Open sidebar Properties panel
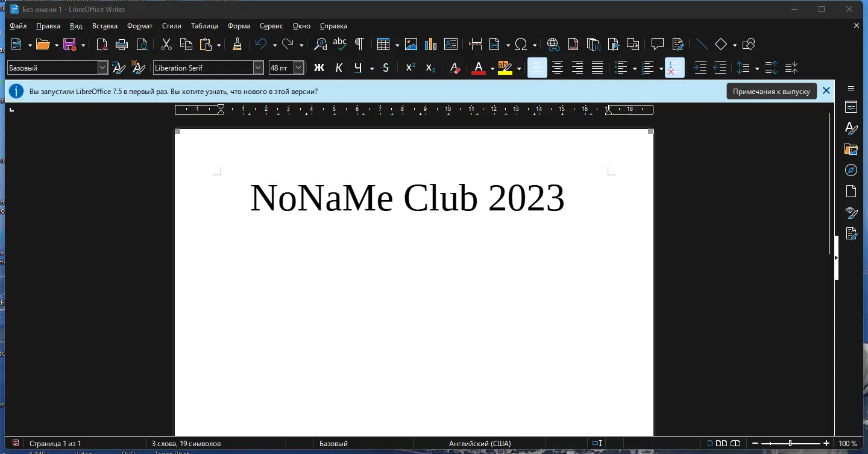 (x=851, y=107)
